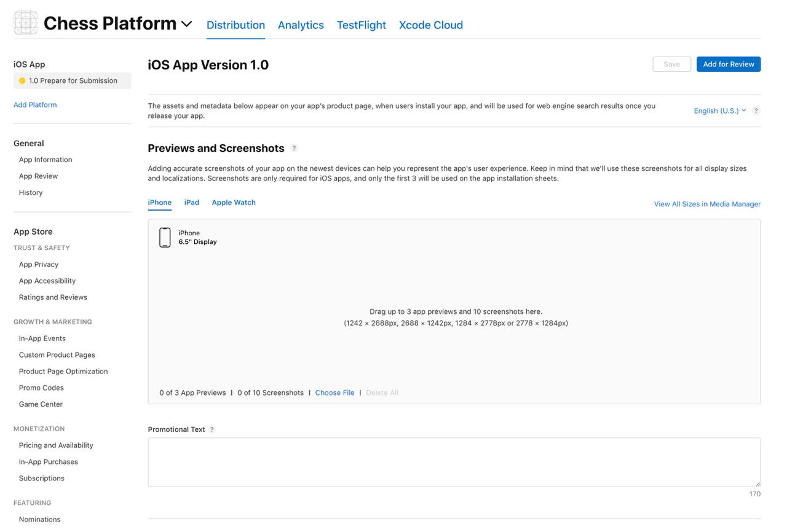Image resolution: width=787 pixels, height=532 pixels.
Task: Click the Add Platform link
Action: click(x=35, y=105)
